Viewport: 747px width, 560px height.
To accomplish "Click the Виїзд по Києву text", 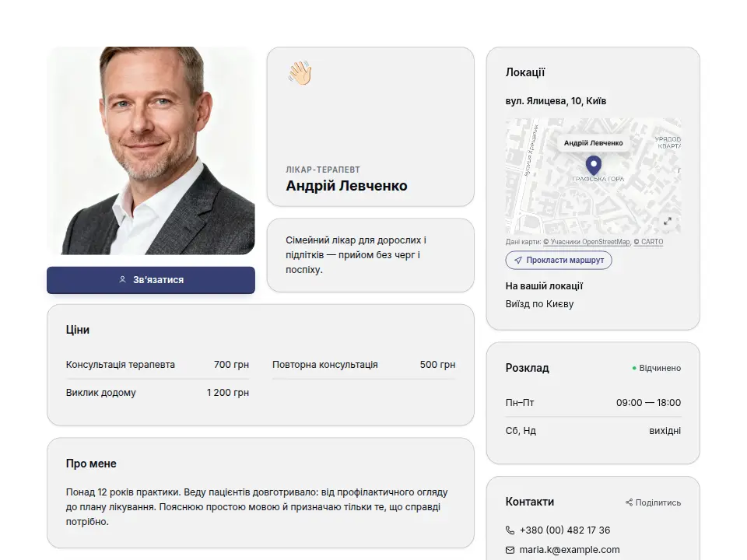I will pyautogui.click(x=539, y=304).
